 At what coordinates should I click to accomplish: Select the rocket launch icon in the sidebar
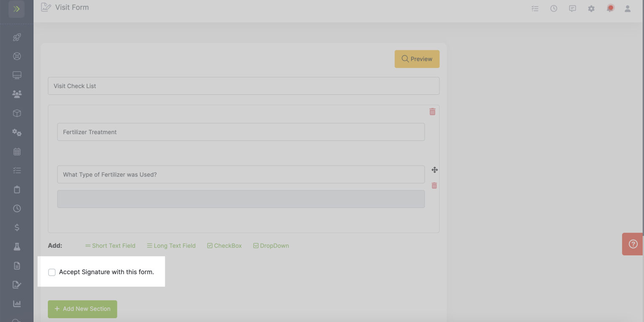17,37
